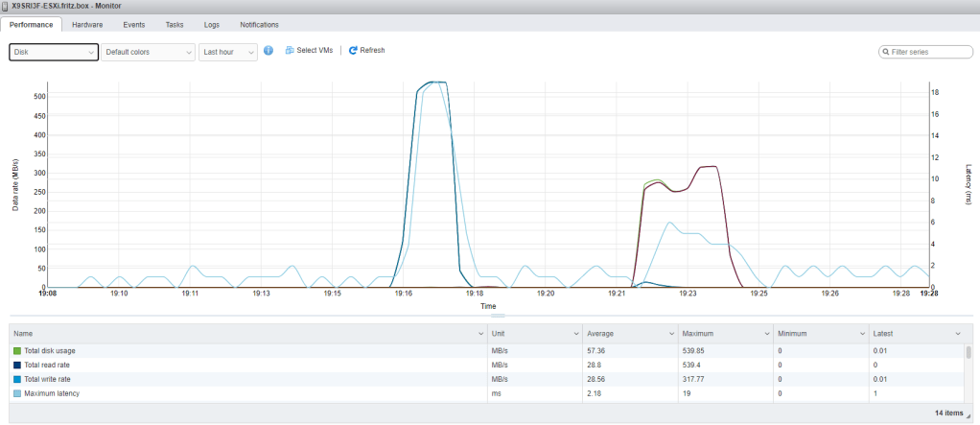
Task: Click the 28.8 average value
Action: [594, 365]
